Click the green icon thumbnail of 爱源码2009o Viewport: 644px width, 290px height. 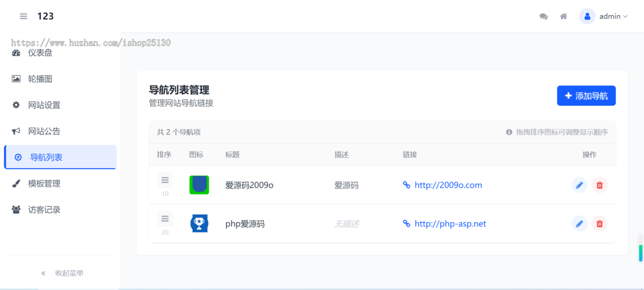(199, 185)
